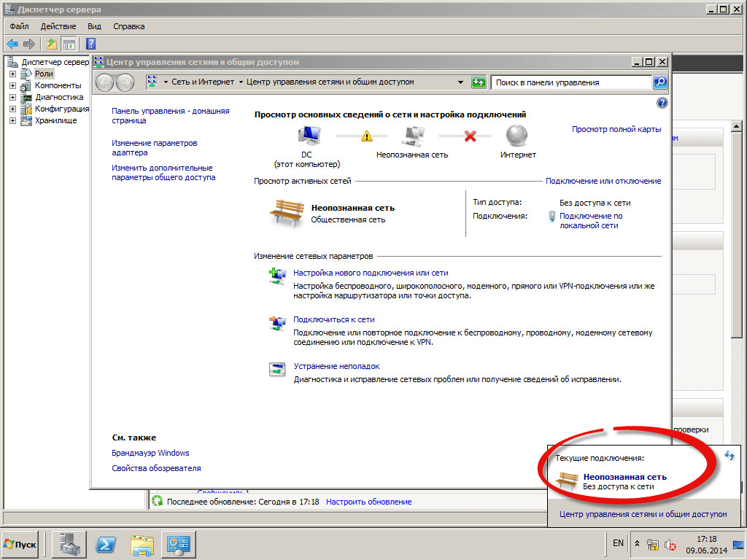Image resolution: width=747 pixels, height=560 pixels.
Task: Click Подключение по локальной сети link
Action: coord(590,220)
